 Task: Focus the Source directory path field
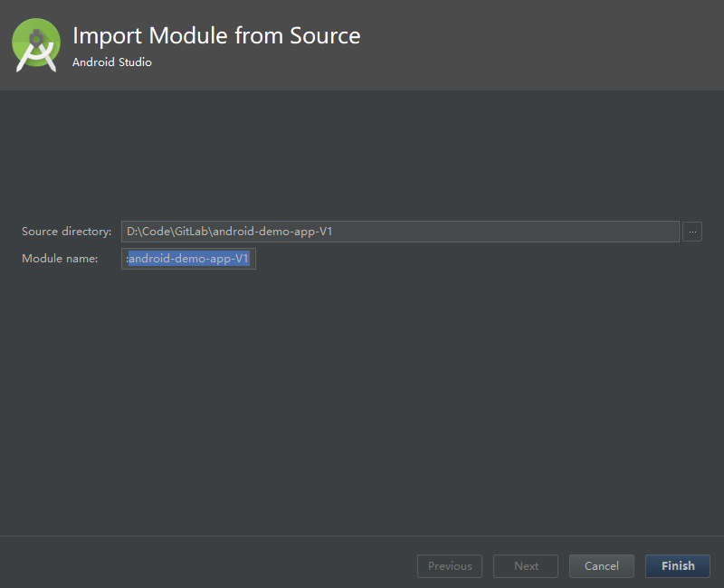click(400, 232)
